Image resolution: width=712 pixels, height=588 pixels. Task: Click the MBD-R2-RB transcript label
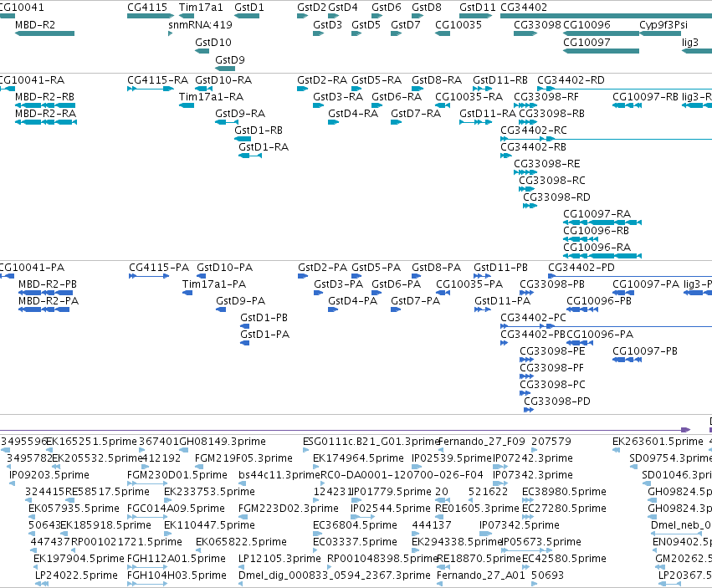[44, 97]
